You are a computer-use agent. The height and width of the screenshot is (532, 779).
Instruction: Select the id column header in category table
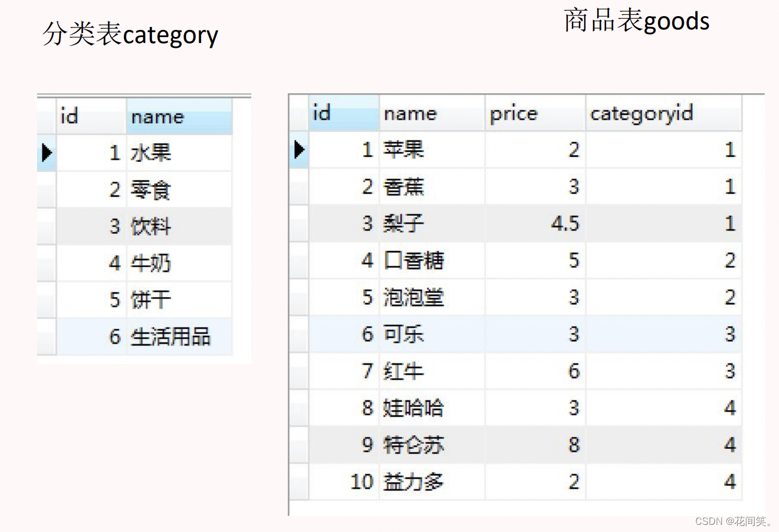92,116
